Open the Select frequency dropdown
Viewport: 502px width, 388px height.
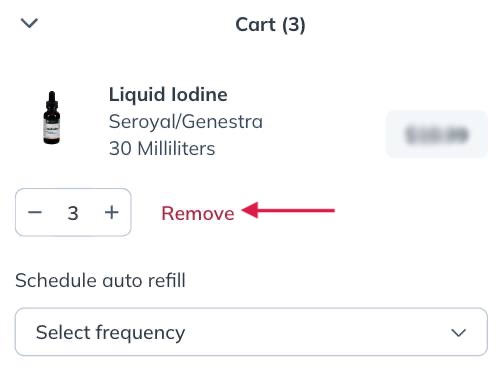point(251,332)
